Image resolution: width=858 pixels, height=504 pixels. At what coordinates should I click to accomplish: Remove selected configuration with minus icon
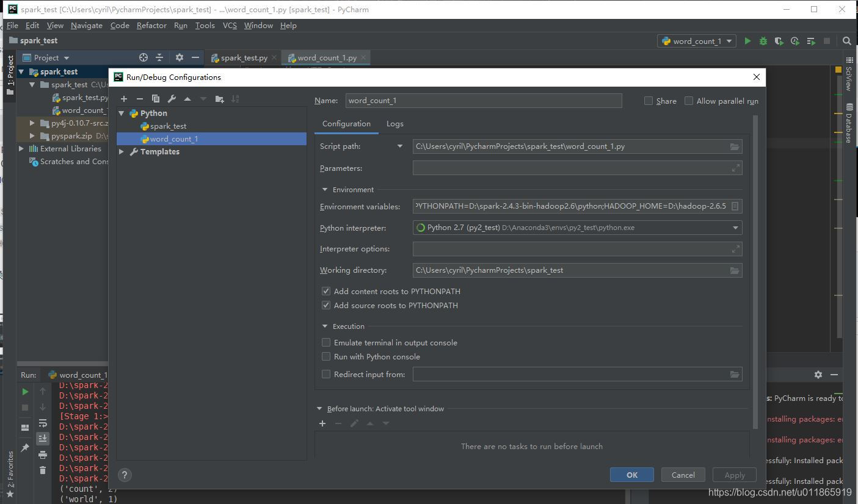pyautogui.click(x=140, y=99)
